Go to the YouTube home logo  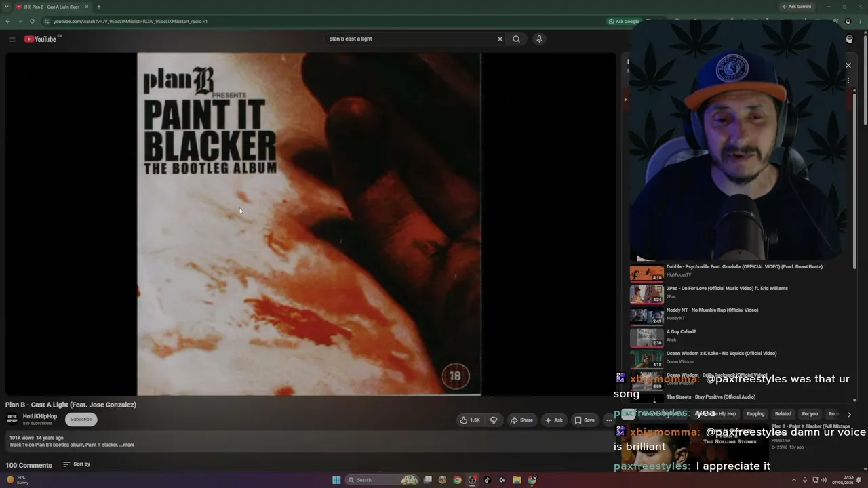(x=41, y=39)
